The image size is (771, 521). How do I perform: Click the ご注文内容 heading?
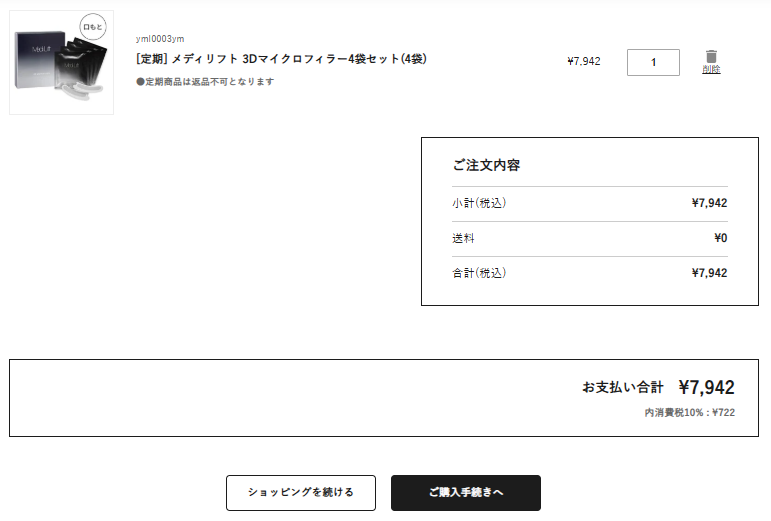tap(486, 165)
